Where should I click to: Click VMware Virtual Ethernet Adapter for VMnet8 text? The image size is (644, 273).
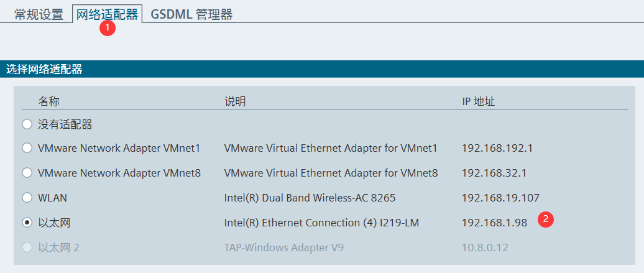[x=331, y=173]
